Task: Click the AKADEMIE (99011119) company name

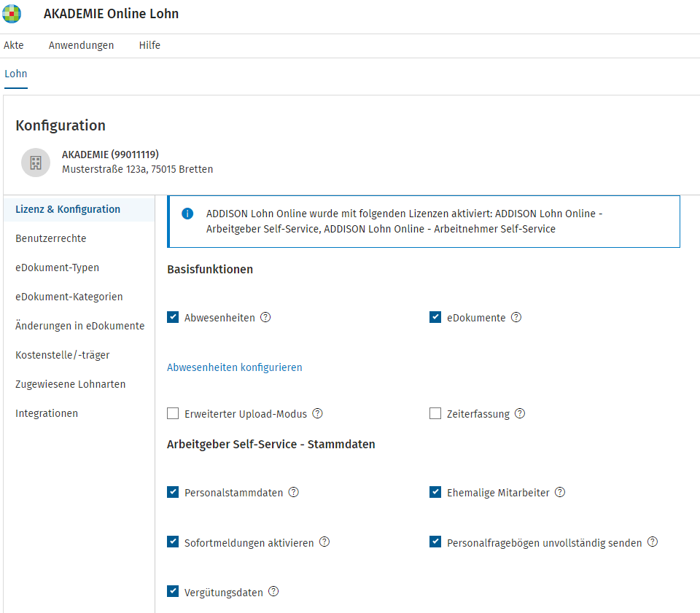Action: point(110,155)
